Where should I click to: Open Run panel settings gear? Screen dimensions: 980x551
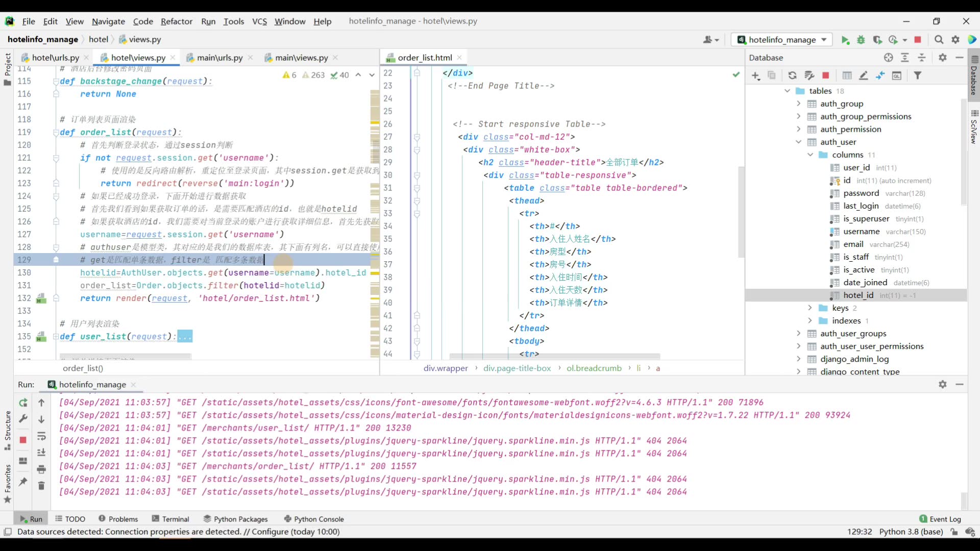943,384
